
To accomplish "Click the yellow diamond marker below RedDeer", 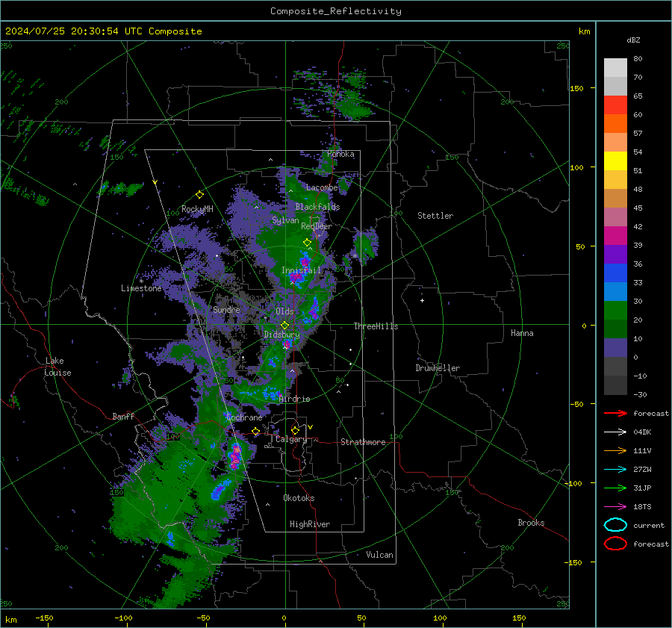I will (307, 243).
